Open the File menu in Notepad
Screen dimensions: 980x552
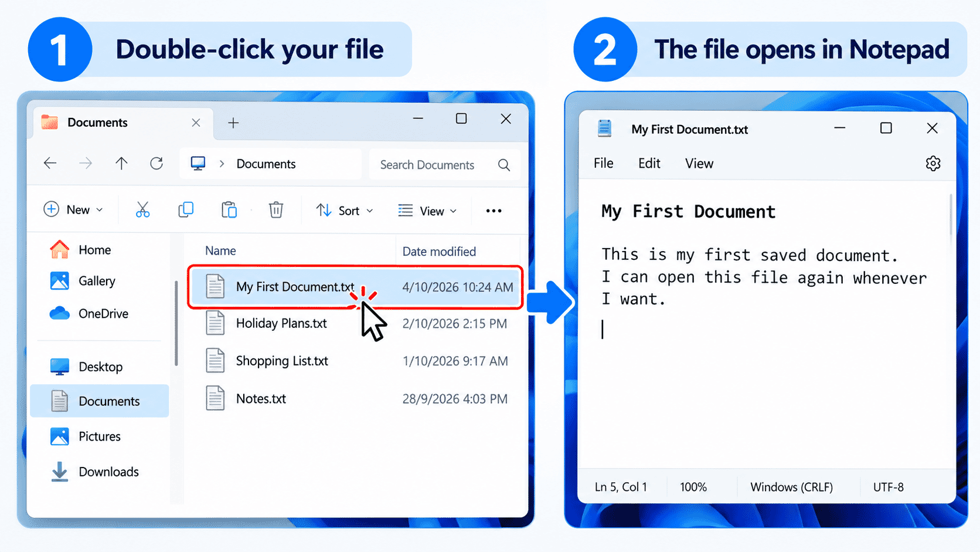(x=603, y=163)
